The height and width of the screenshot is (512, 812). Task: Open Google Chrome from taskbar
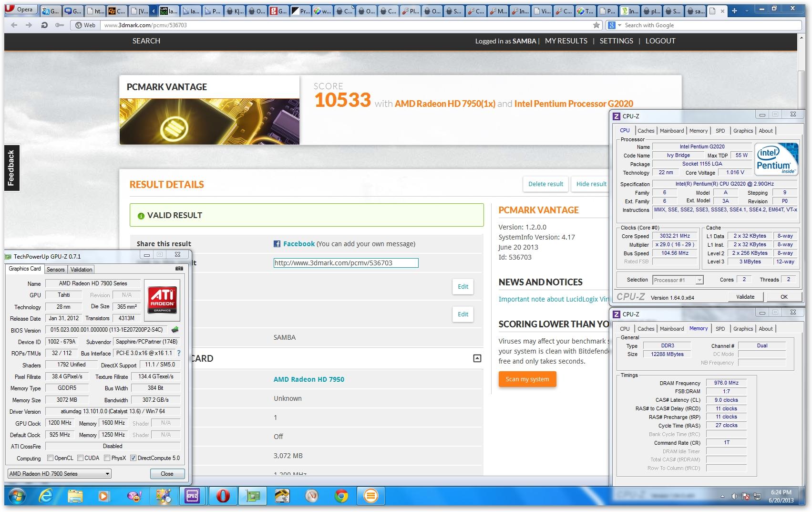341,496
